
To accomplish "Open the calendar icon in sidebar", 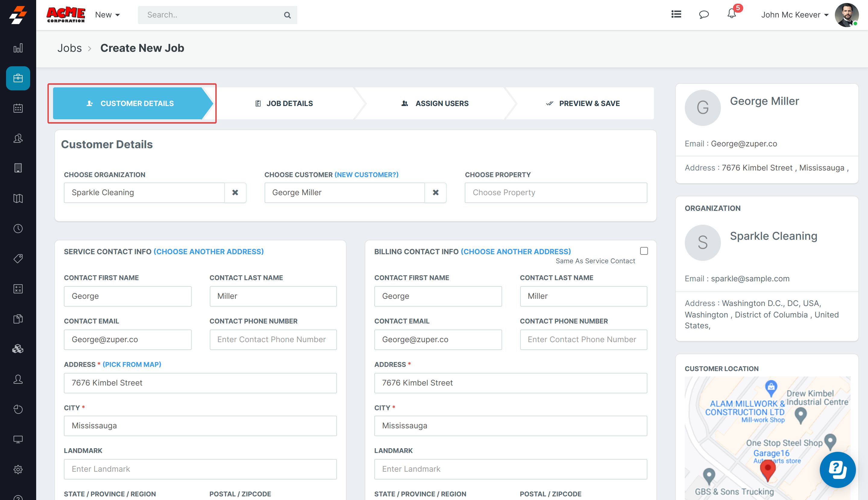I will [x=18, y=108].
